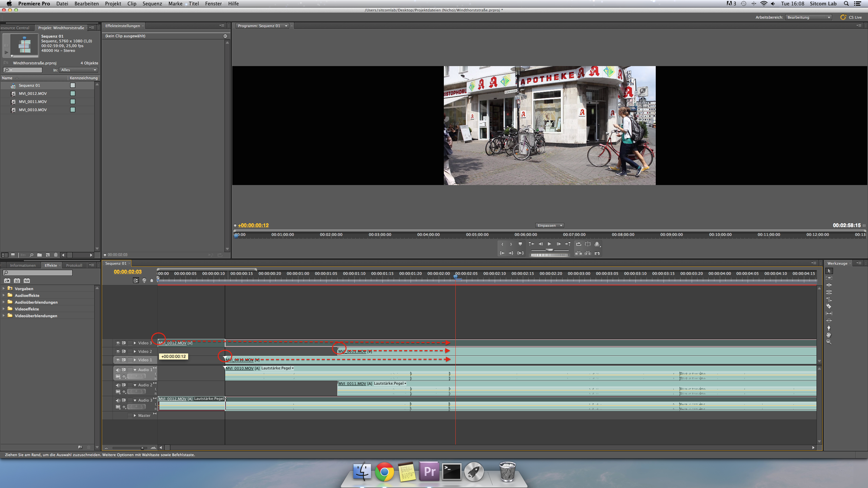Select MVI_0010.MOV in the project panel
The height and width of the screenshot is (488, 868).
point(33,110)
